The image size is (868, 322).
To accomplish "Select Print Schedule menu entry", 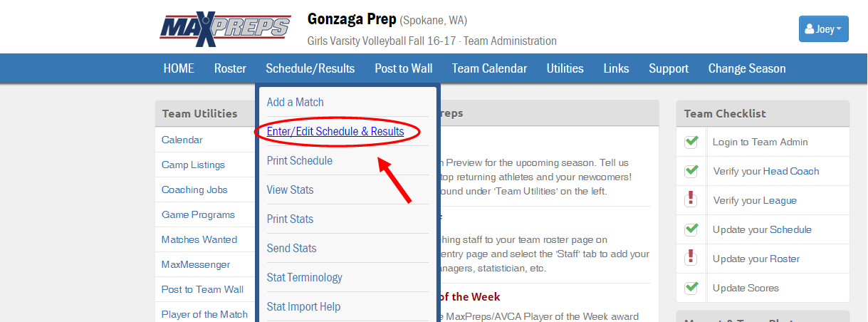I will coord(299,161).
